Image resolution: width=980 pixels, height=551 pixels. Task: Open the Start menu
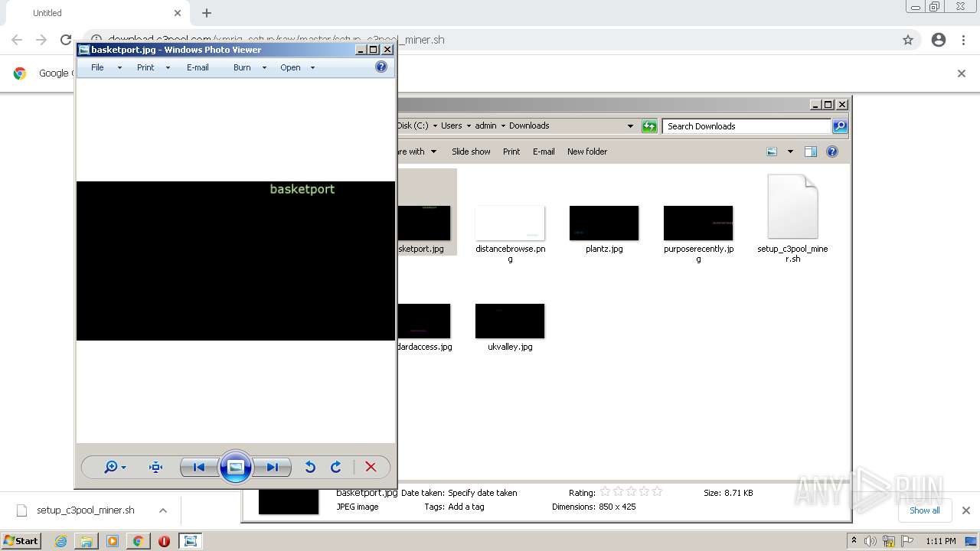tap(21, 540)
